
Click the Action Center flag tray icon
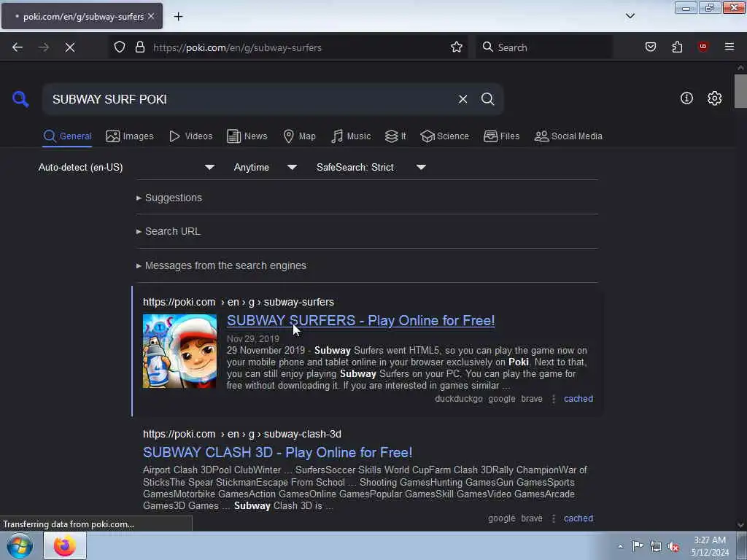[638, 546]
